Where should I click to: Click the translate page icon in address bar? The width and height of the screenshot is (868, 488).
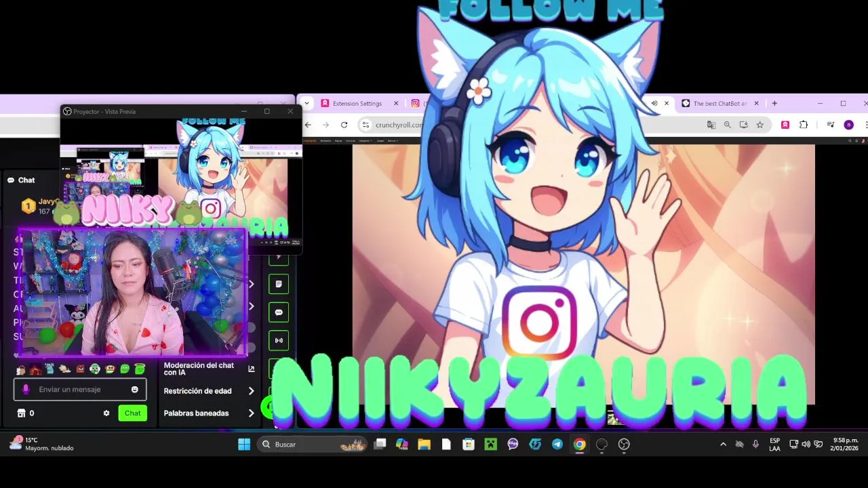pos(711,125)
